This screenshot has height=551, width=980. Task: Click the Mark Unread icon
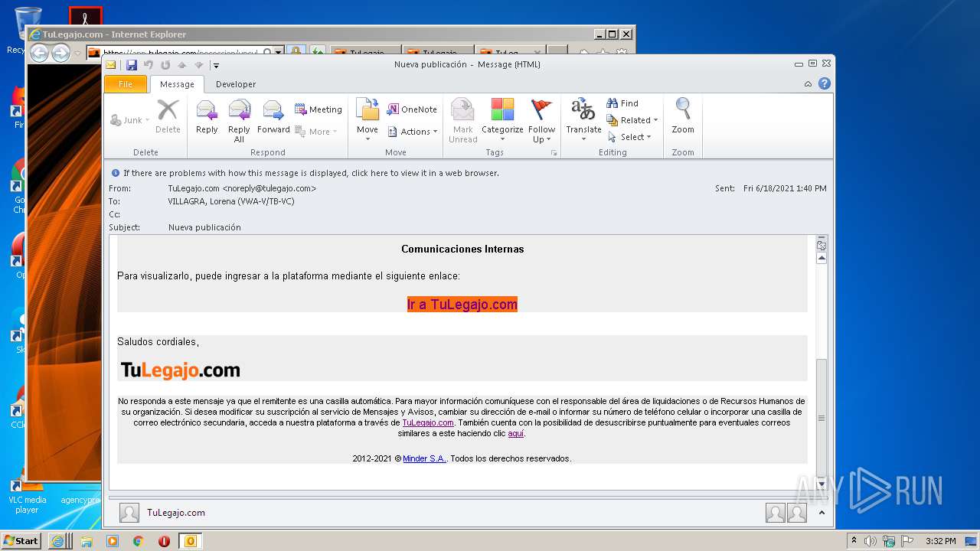[x=462, y=121]
